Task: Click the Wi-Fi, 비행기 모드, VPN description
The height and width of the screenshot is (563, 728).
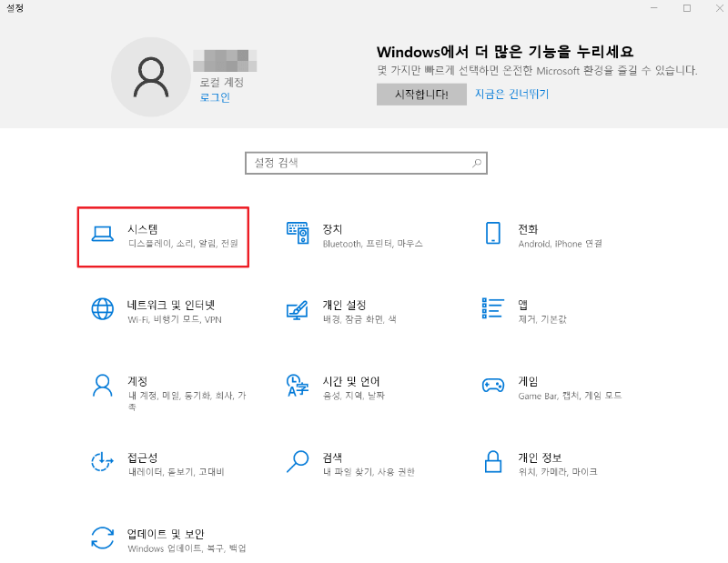Action: click(x=175, y=319)
